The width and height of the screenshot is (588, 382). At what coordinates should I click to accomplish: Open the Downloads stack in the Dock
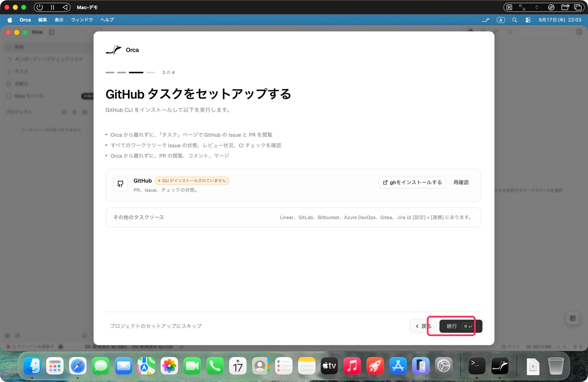(533, 366)
